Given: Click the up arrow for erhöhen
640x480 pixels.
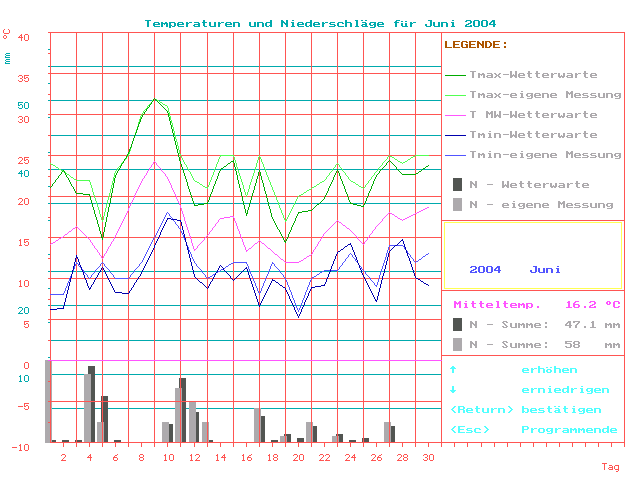Looking at the screenshot, I should 453,370.
